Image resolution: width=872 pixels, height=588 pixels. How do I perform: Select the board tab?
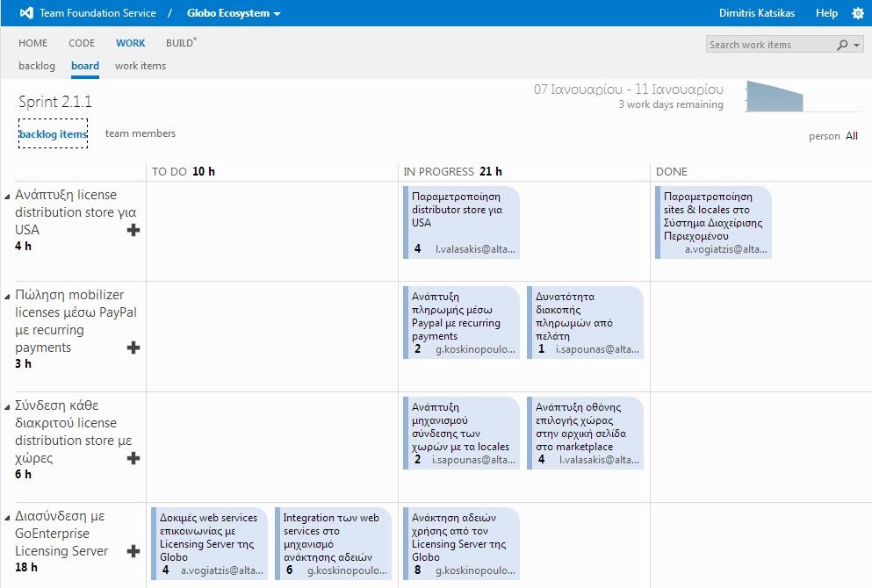click(85, 66)
